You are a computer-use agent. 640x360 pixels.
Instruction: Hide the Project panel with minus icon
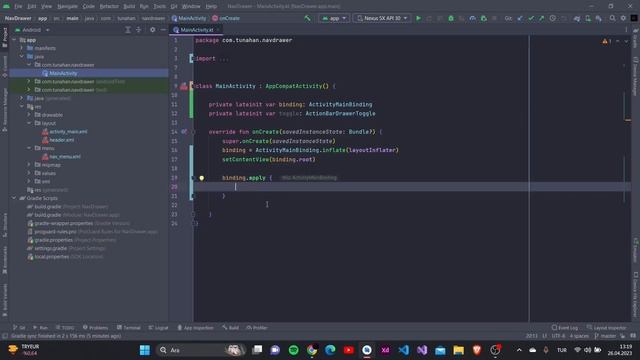pyautogui.click(x=163, y=30)
